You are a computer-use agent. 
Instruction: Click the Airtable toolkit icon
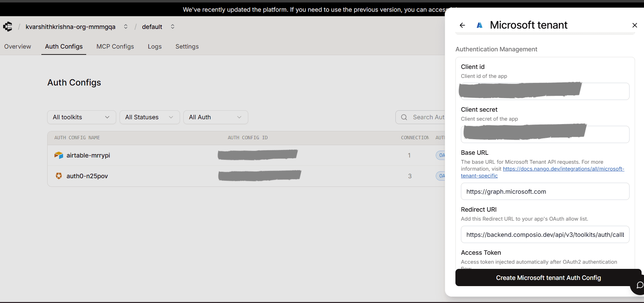[x=59, y=155]
